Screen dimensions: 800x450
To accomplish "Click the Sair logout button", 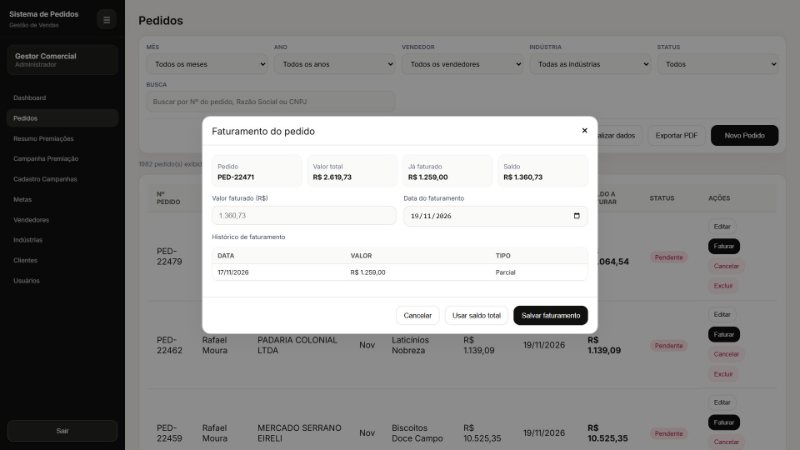I will pos(62,431).
